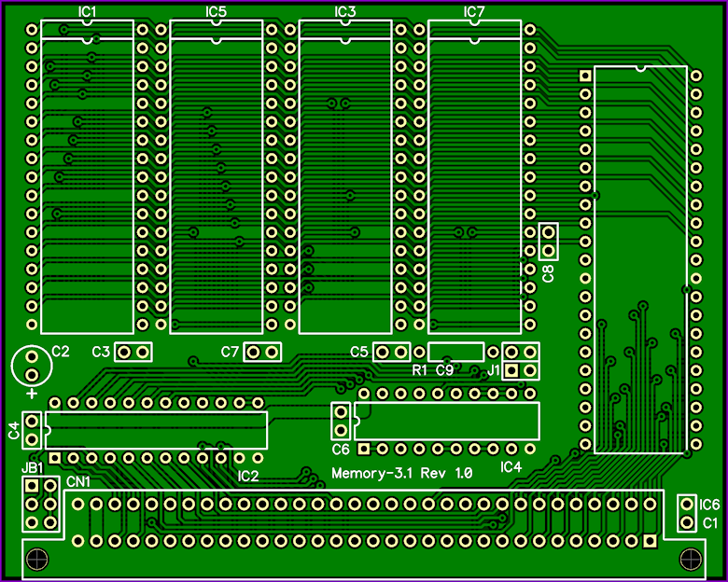
Task: Select the C6 vertical capacitor footprint
Action: pyautogui.click(x=341, y=421)
